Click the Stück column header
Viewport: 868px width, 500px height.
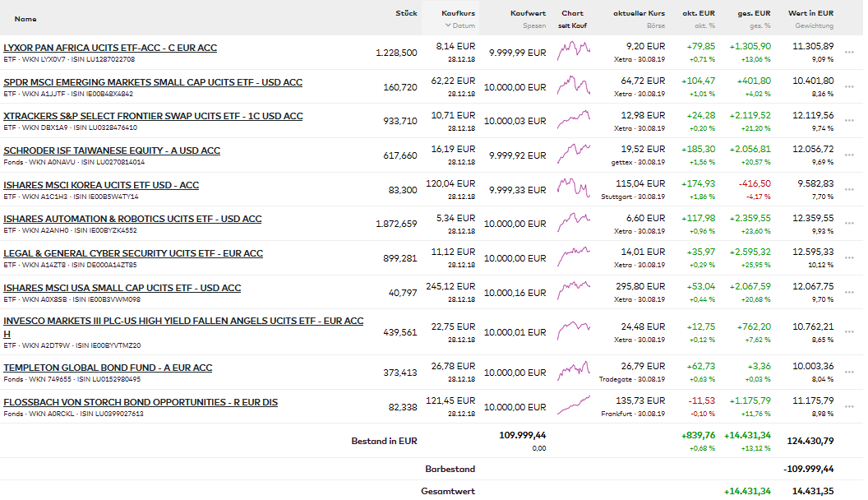pos(406,13)
